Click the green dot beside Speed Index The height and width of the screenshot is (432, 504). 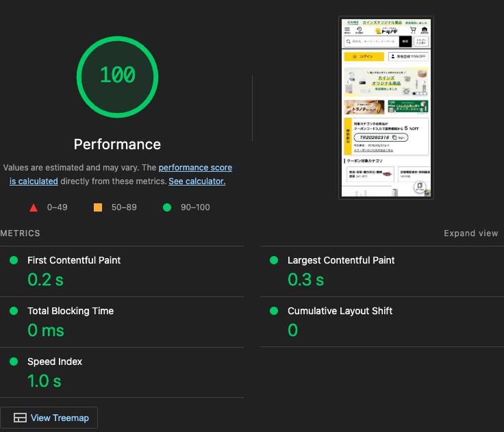click(x=14, y=361)
